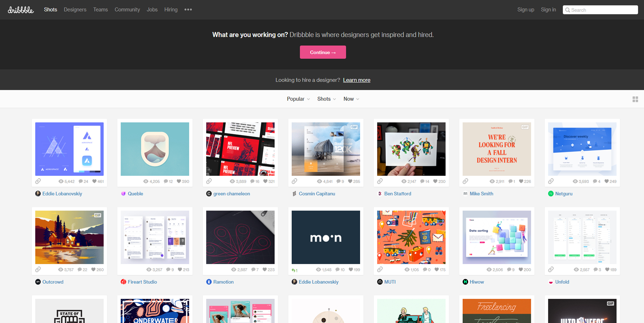
Task: Open the ninja turtles card shot
Action: 411,149
